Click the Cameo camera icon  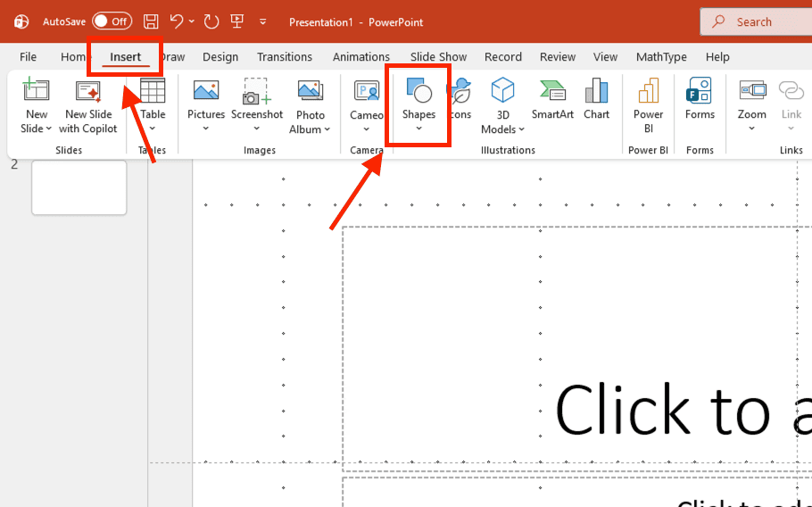366,91
